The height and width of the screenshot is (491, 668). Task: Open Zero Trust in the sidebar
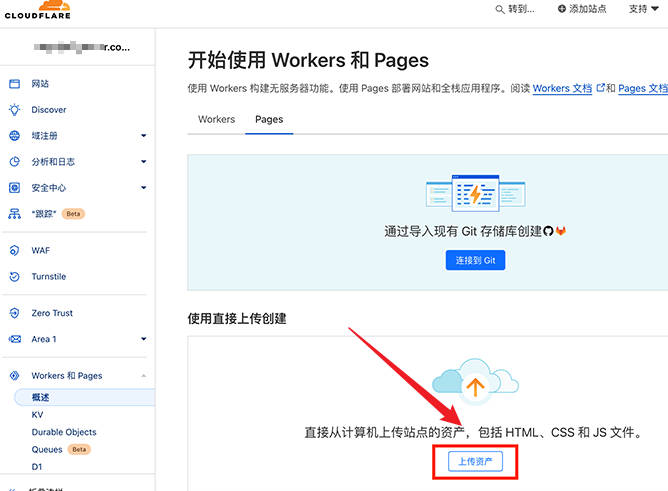52,313
